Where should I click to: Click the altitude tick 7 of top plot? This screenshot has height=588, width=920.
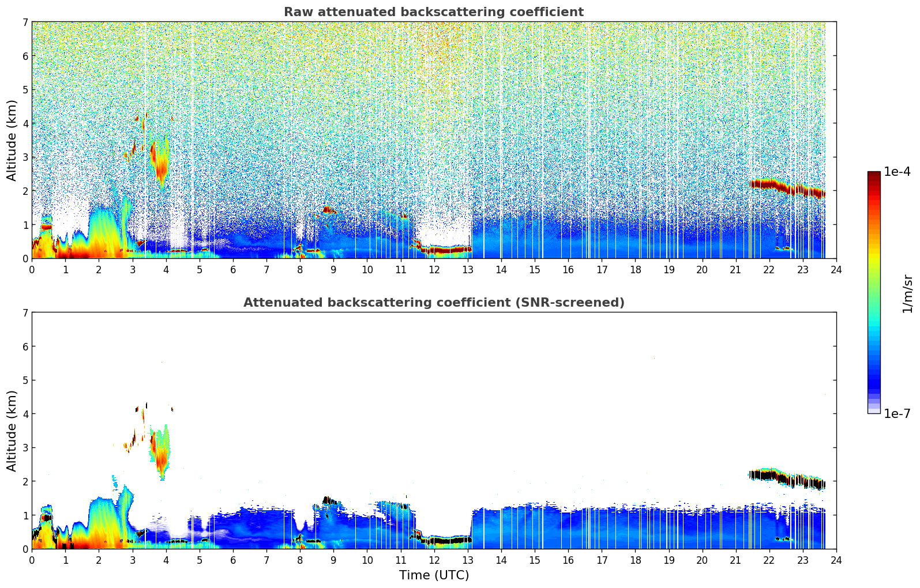(x=25, y=22)
